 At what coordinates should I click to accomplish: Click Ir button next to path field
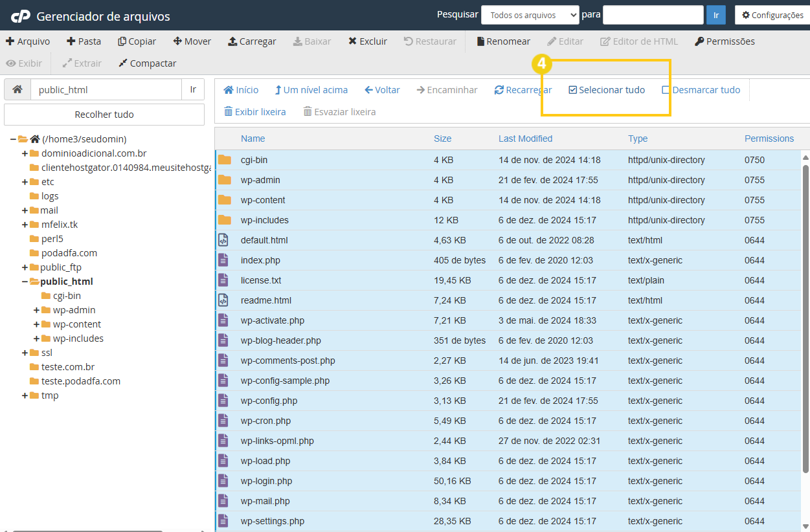[193, 90]
